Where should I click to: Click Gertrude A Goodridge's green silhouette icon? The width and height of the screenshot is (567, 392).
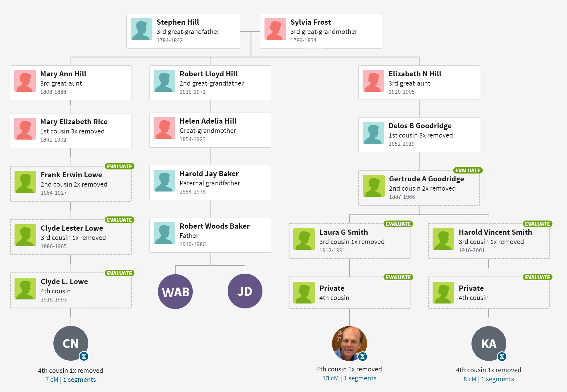pos(374,186)
